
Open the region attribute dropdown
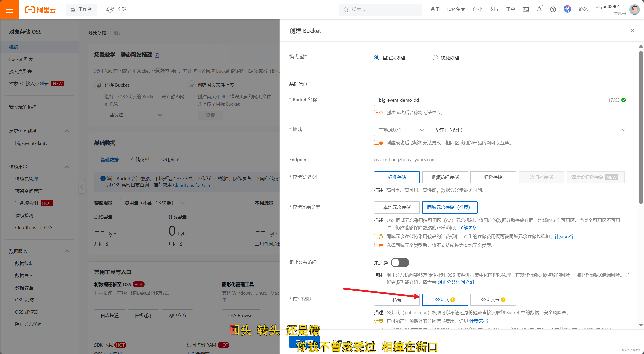point(400,130)
